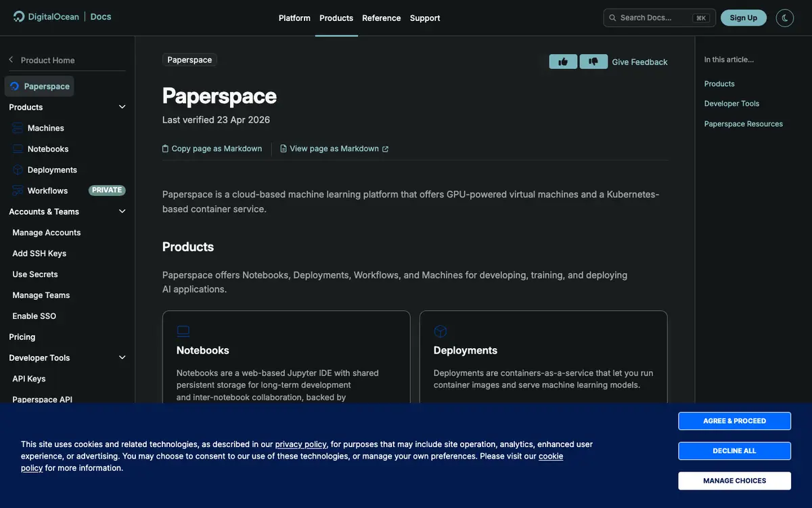Open Paperspace API in sidebar
812x508 pixels.
click(x=43, y=400)
